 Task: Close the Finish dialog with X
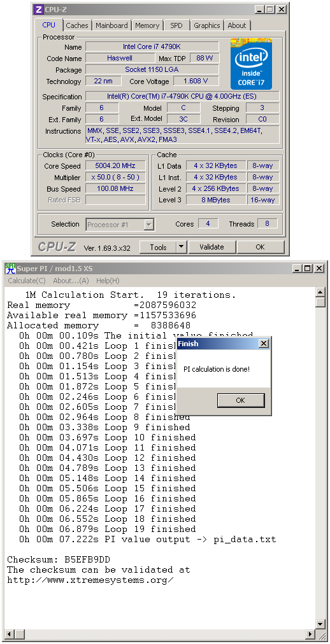point(264,344)
